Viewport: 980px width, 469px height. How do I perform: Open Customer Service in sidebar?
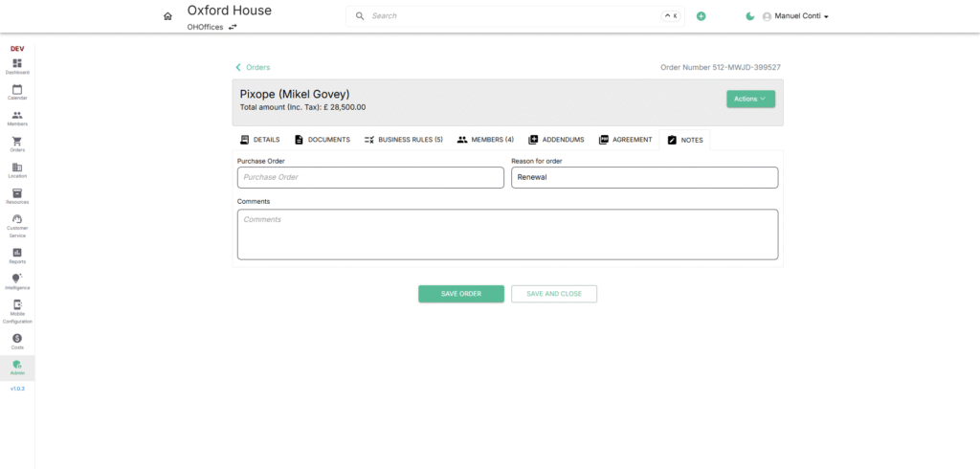point(17,225)
